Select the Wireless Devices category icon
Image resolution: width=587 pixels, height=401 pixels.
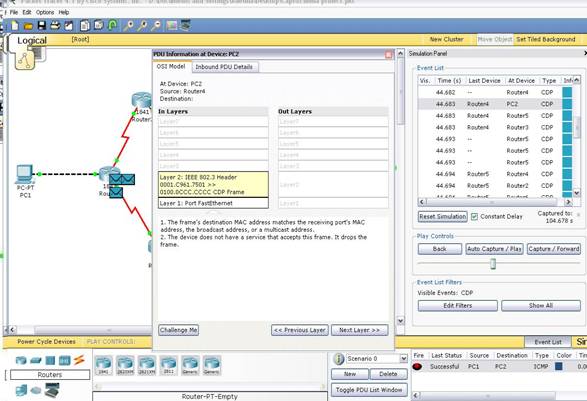(x=64, y=361)
